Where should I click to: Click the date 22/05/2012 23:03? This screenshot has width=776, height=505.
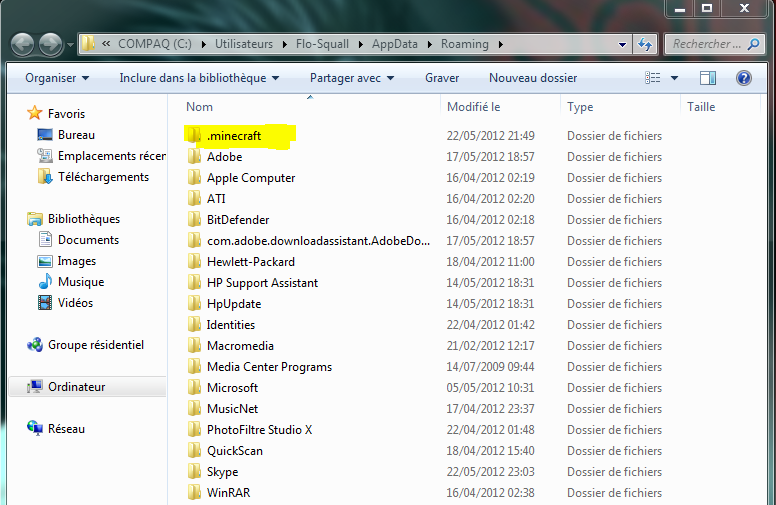pos(490,472)
